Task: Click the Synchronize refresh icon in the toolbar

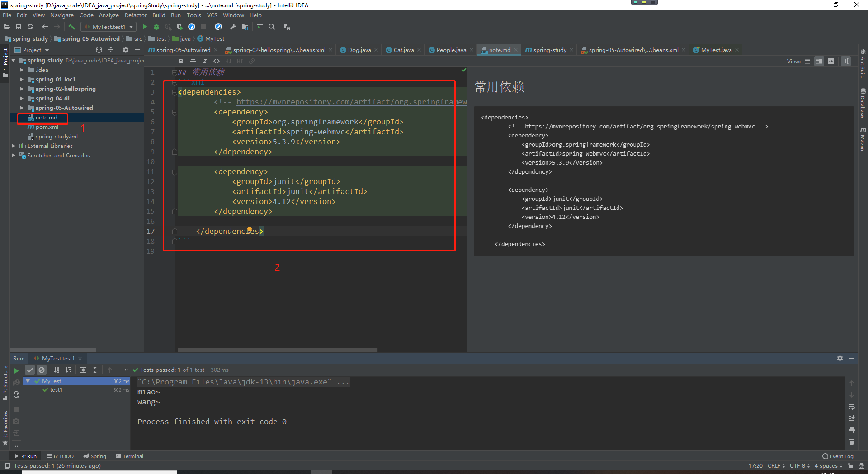Action: (30, 27)
